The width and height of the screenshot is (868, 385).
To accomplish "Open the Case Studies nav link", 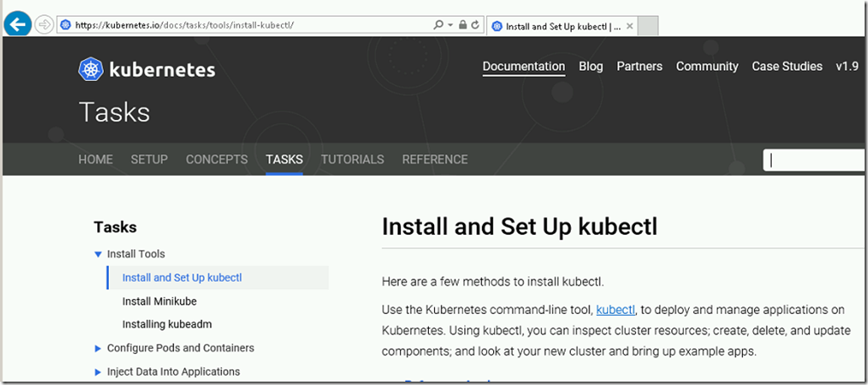I will [x=787, y=67].
